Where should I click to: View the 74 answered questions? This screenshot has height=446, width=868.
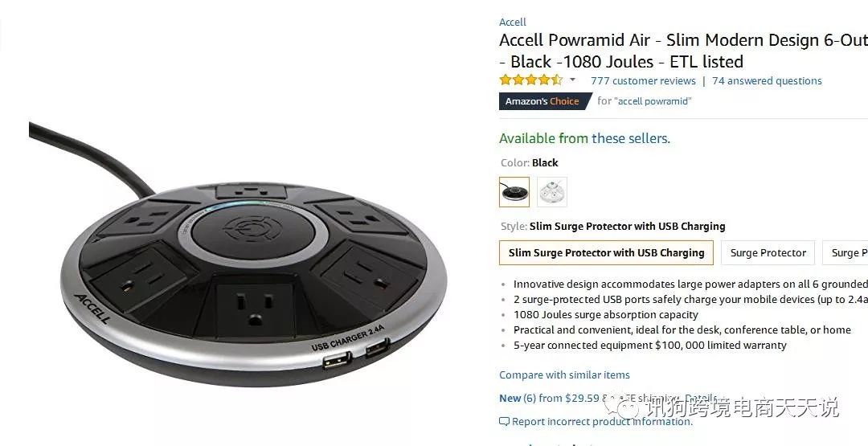(767, 81)
